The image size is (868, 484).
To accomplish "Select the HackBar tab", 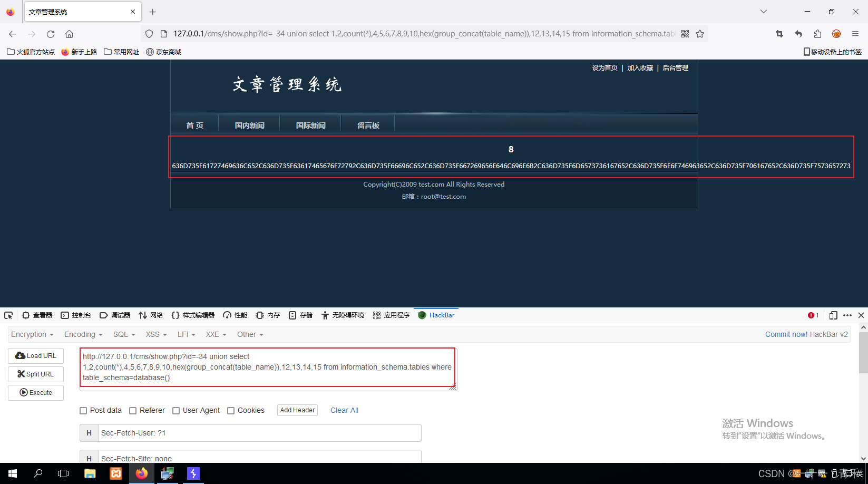I will pos(436,315).
